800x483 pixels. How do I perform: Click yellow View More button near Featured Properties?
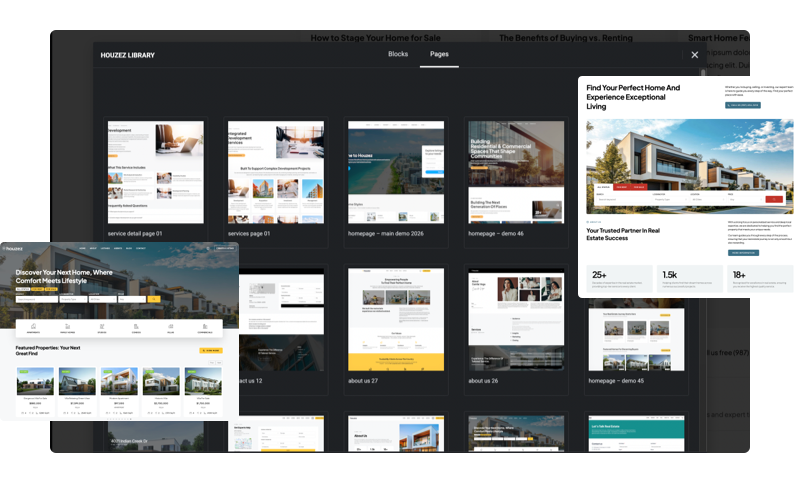pyautogui.click(x=211, y=350)
